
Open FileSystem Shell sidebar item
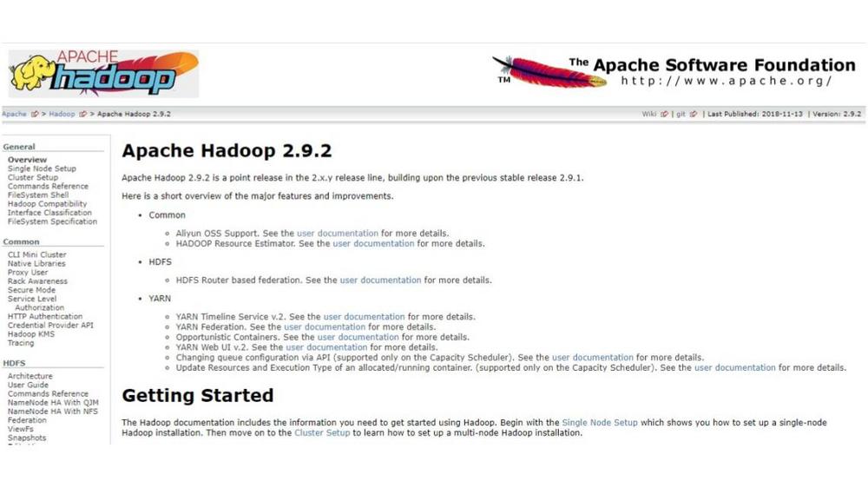tap(38, 195)
